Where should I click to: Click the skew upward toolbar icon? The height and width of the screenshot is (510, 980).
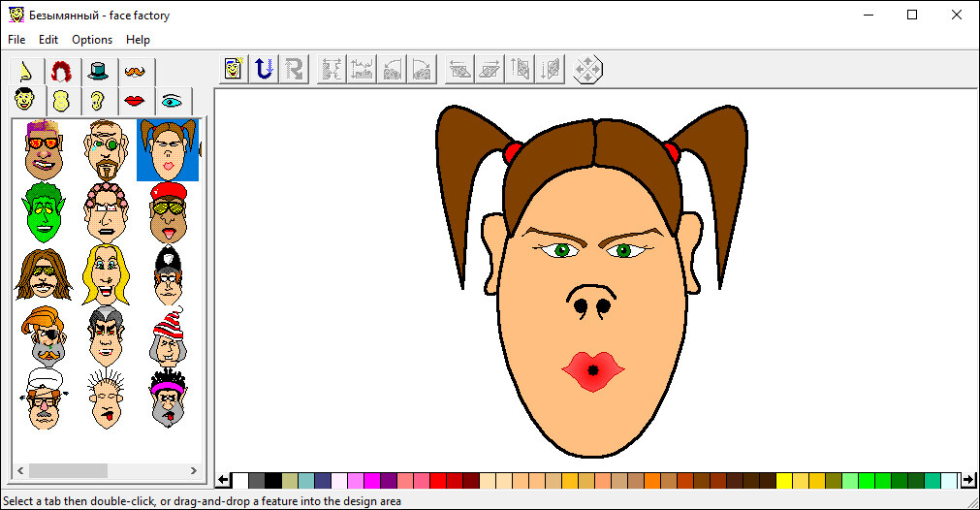point(520,69)
